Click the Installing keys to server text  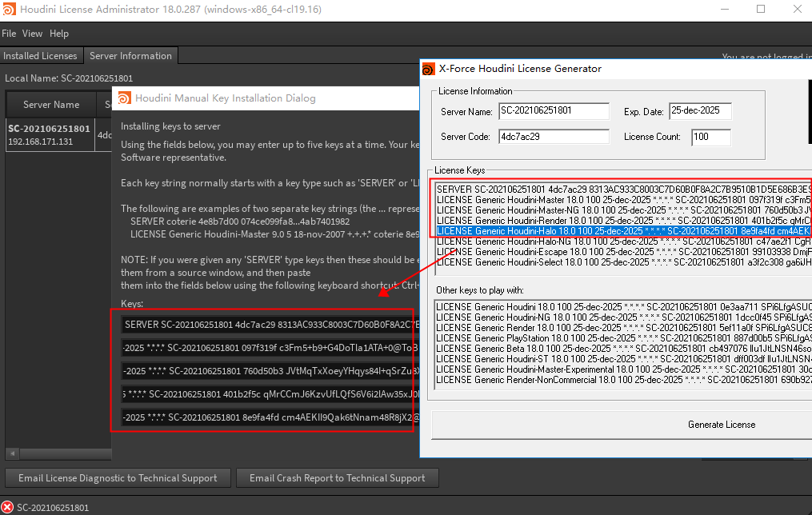click(x=170, y=126)
